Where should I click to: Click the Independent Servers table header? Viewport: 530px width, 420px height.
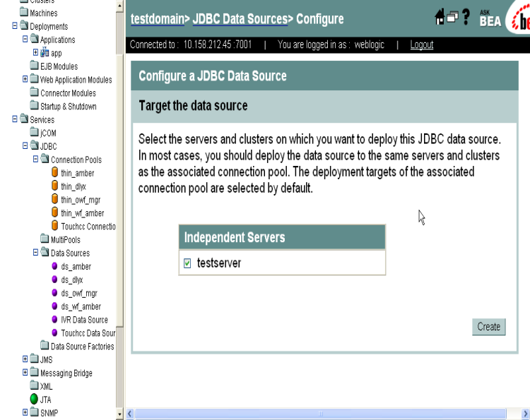(x=282, y=237)
